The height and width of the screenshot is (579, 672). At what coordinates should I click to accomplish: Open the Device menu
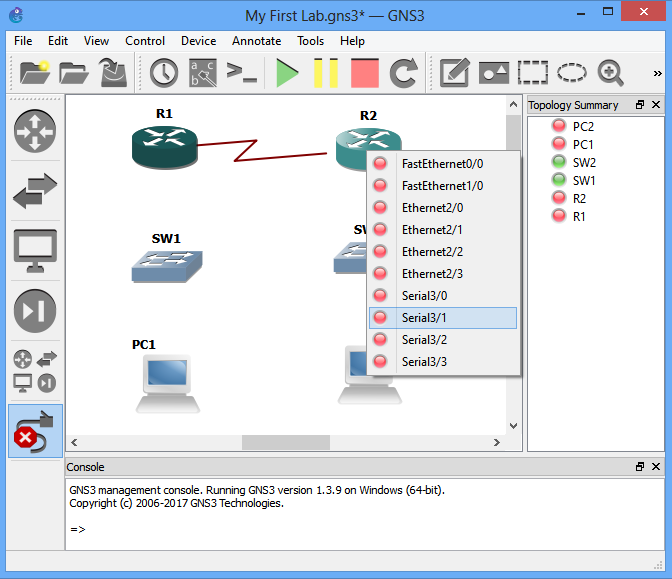pos(198,41)
